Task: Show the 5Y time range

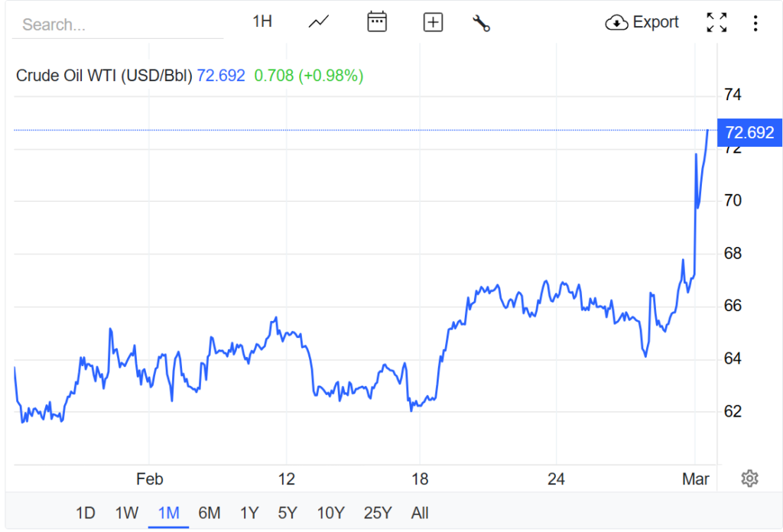Action: [x=288, y=512]
